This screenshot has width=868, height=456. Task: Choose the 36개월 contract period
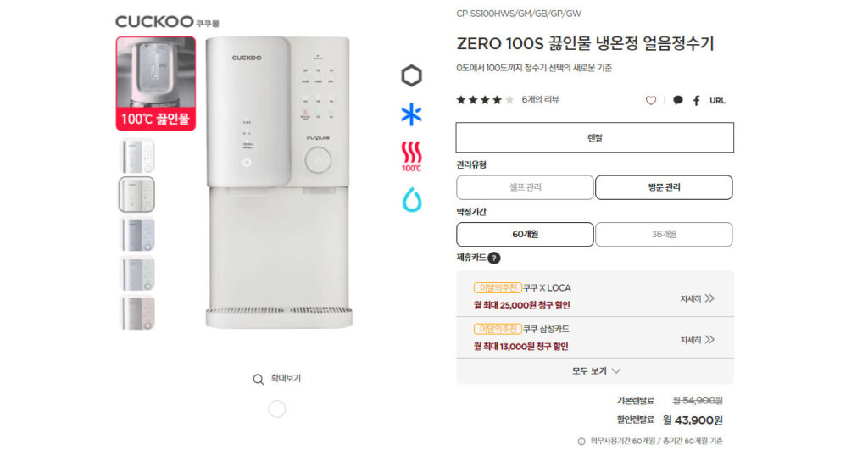pyautogui.click(x=664, y=235)
